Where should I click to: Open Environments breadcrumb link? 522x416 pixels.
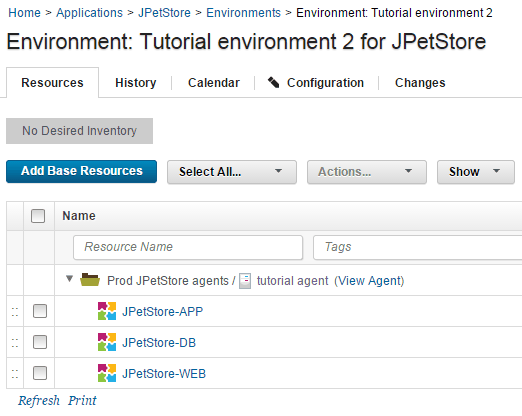pyautogui.click(x=243, y=13)
